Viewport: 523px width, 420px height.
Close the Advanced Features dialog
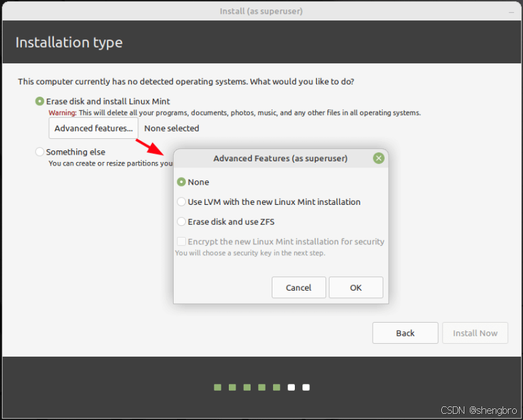coord(379,159)
